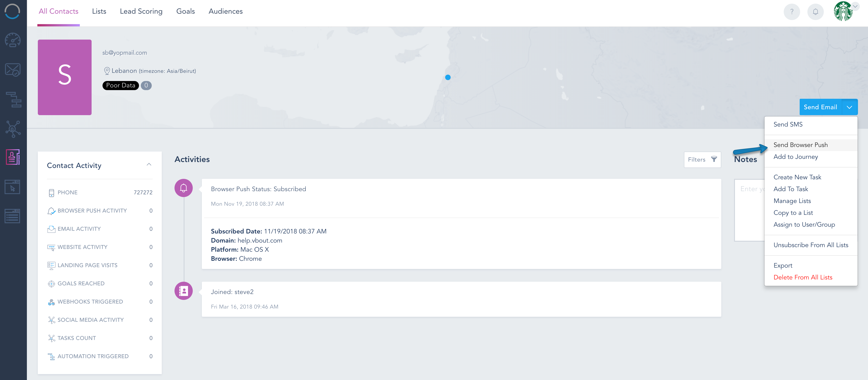Select Copy to a List menu item
Image resolution: width=868 pixels, height=380 pixels.
[x=811, y=213]
